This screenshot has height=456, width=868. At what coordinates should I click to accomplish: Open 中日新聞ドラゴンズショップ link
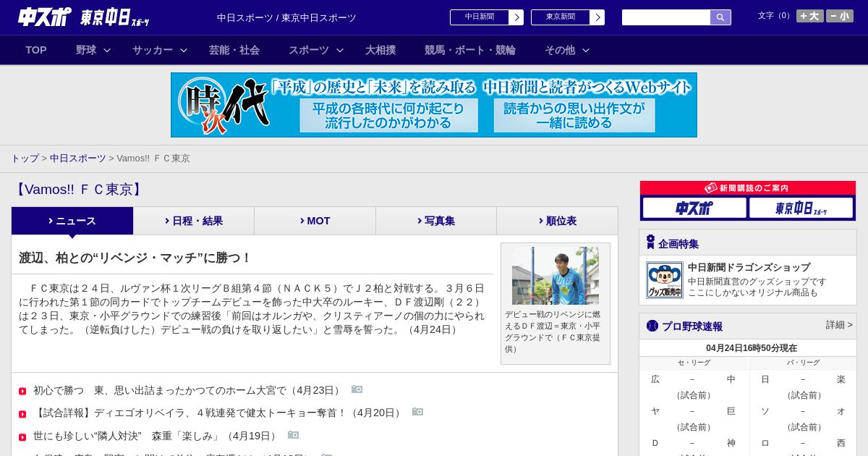click(x=749, y=267)
